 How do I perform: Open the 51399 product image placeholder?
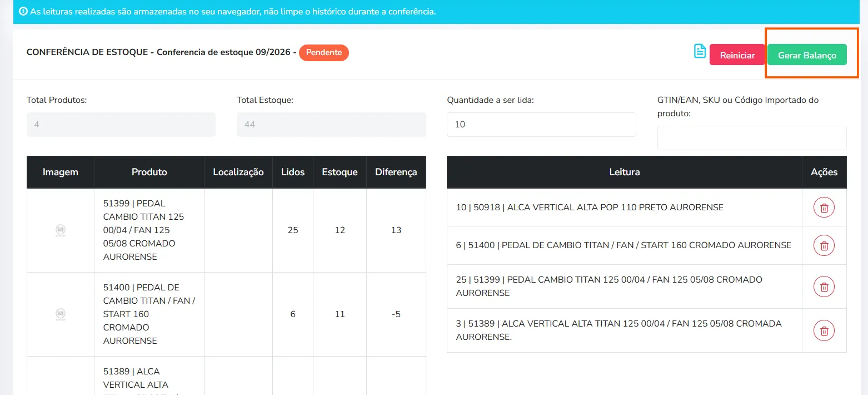61,230
